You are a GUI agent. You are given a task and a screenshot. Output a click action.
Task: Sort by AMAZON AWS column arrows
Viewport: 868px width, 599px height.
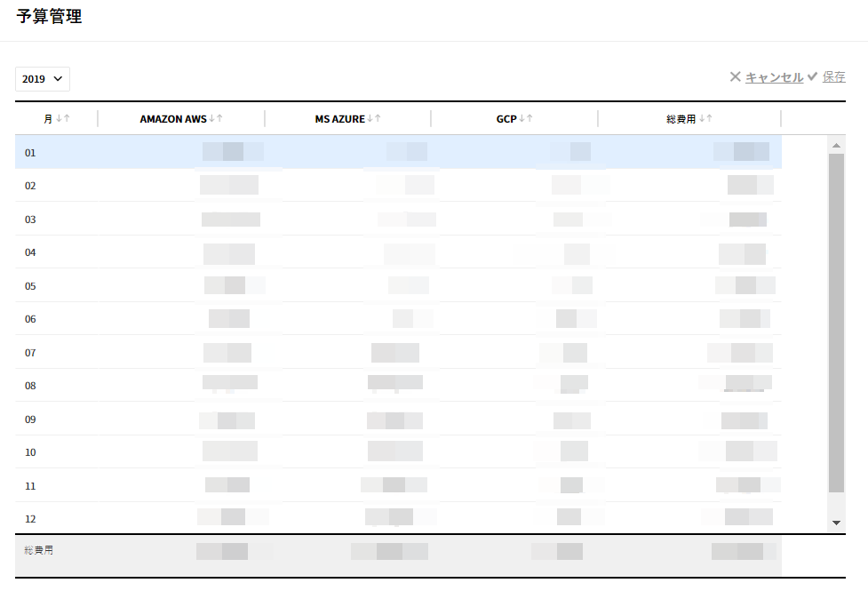click(216, 118)
